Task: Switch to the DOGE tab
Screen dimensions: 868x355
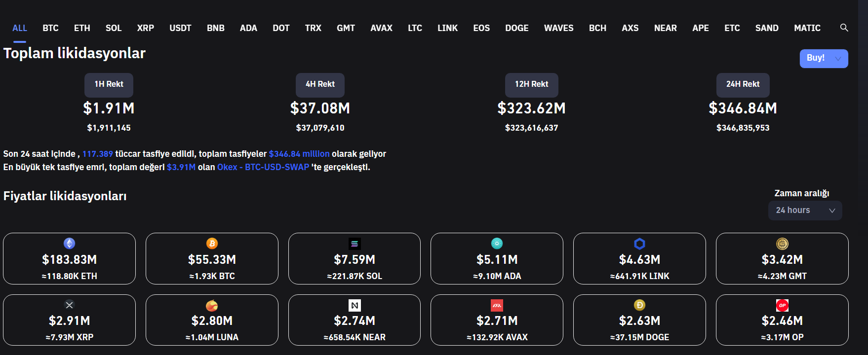Action: [516, 28]
